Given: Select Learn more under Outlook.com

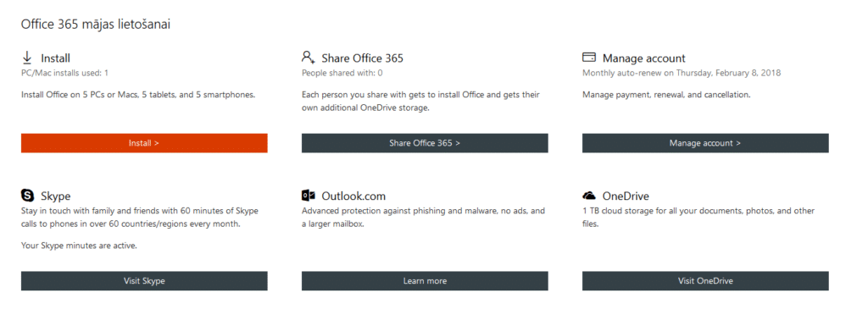Looking at the screenshot, I should click(x=425, y=280).
